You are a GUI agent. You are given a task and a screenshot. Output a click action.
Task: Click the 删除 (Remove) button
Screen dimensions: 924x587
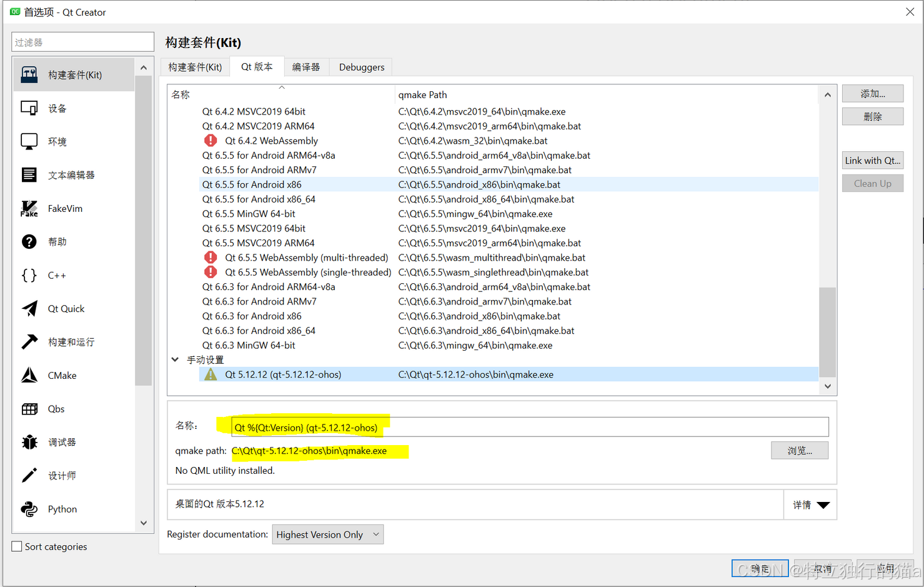pyautogui.click(x=873, y=116)
